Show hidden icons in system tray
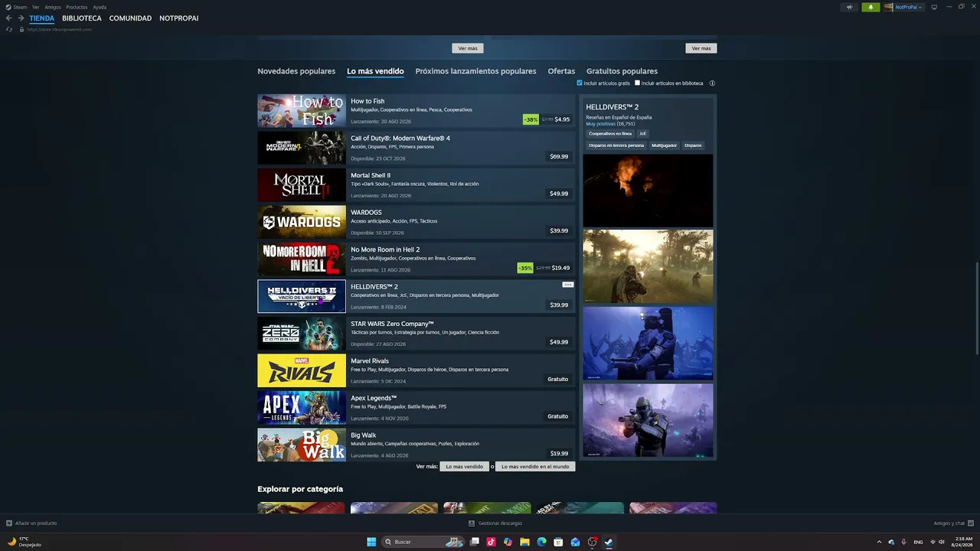The image size is (980, 551). (879, 542)
